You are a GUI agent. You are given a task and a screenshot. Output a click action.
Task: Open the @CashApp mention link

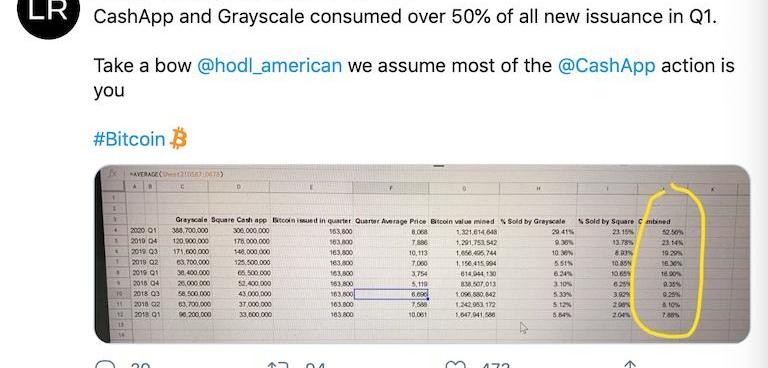pos(606,66)
